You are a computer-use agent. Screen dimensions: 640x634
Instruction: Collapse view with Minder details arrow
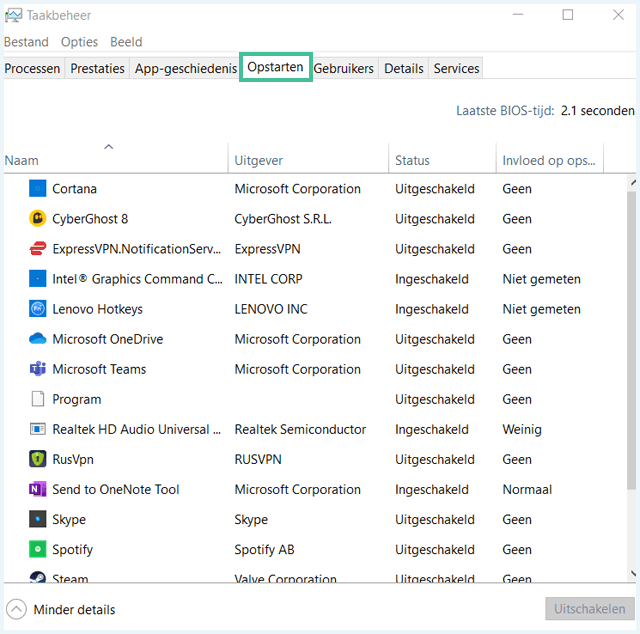point(16,610)
